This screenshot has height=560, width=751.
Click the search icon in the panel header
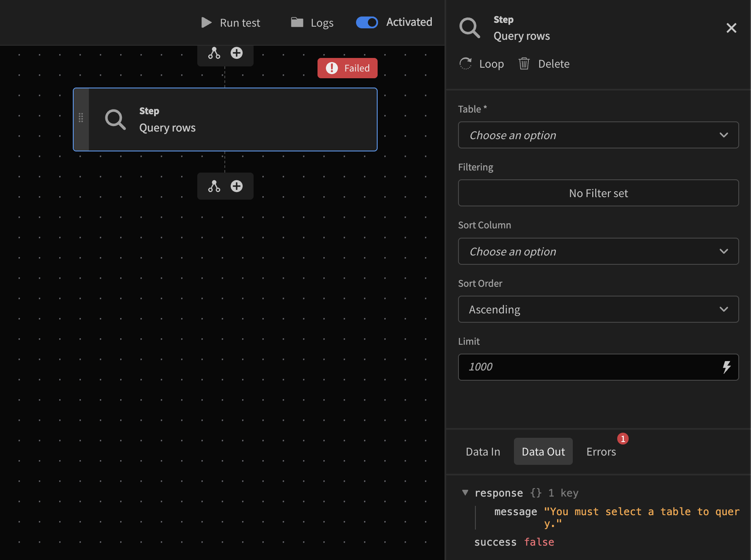(470, 28)
